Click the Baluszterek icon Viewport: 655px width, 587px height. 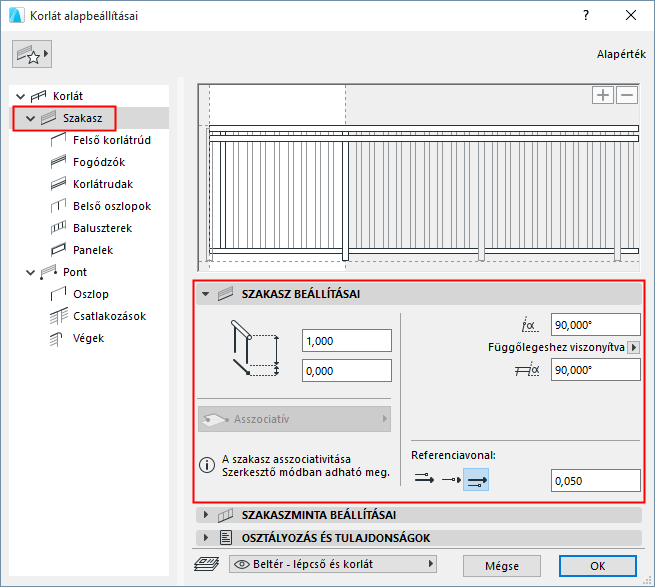[58, 228]
